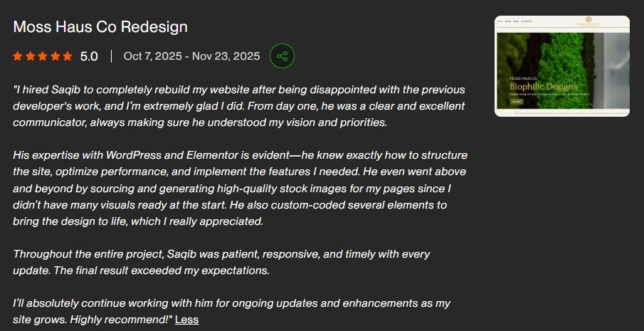The width and height of the screenshot is (644, 331).
Task: Click the Oct 7 – Nov 23, 2025 date range
Action: click(192, 56)
